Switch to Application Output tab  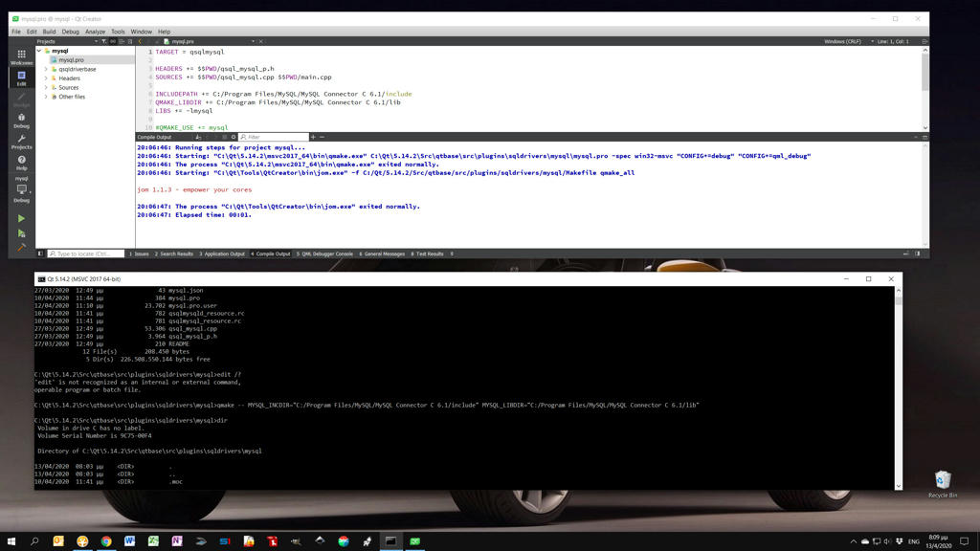click(x=222, y=253)
